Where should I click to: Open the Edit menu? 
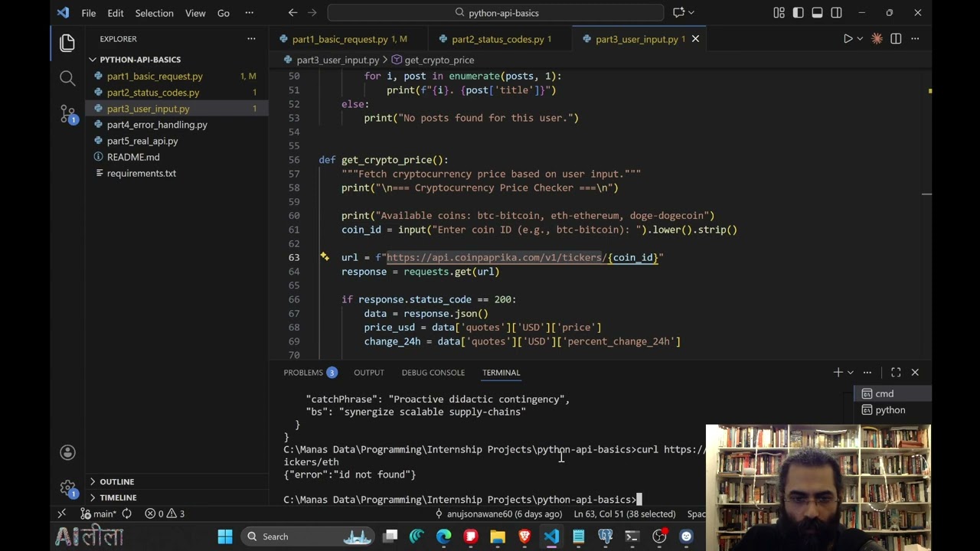click(116, 13)
